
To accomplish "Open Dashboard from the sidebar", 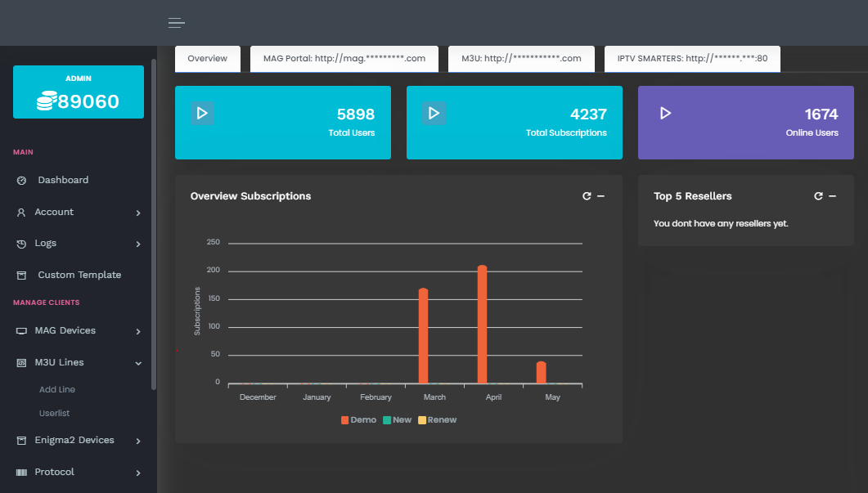I will pos(63,180).
